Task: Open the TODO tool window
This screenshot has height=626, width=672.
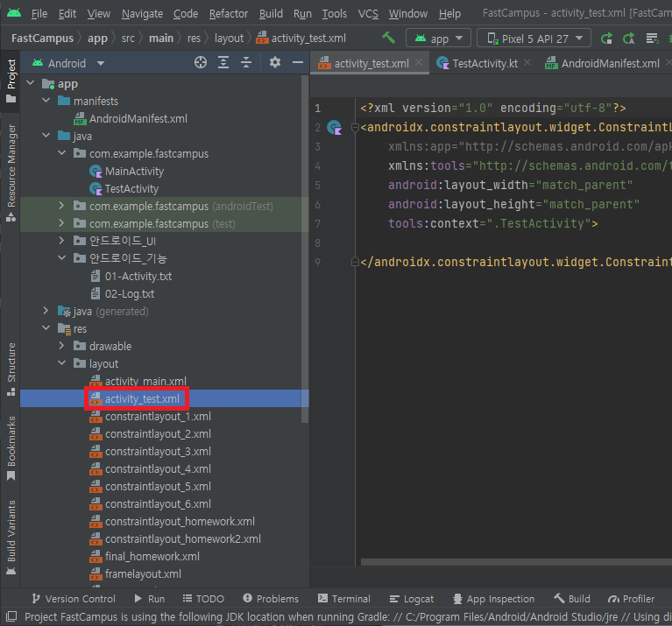Action: click(x=203, y=599)
